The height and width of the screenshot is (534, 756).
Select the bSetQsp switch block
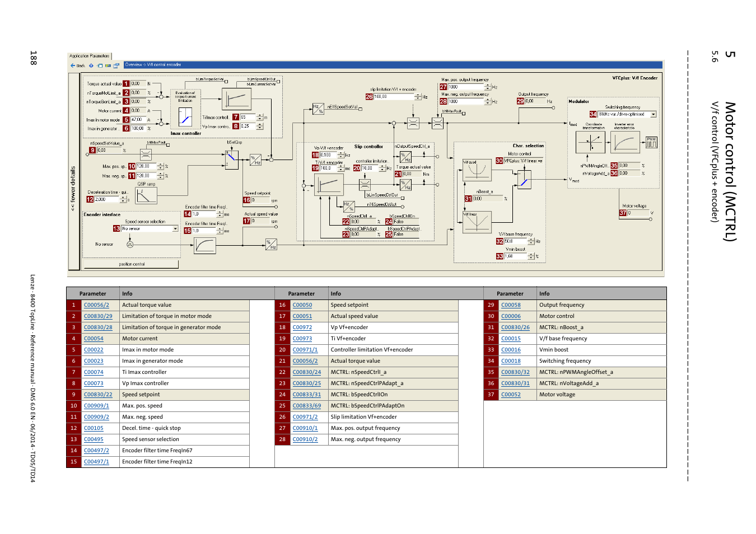tap(232, 160)
